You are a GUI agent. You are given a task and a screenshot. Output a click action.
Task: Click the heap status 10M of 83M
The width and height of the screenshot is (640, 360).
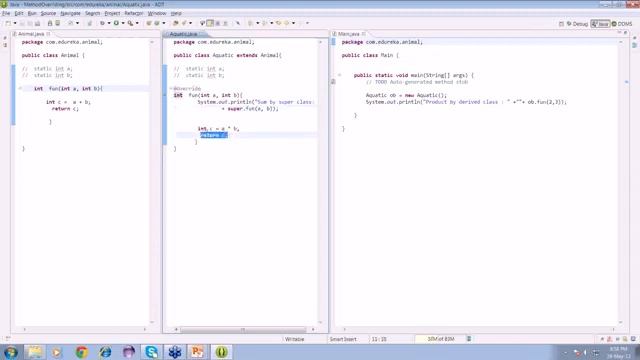click(440, 339)
